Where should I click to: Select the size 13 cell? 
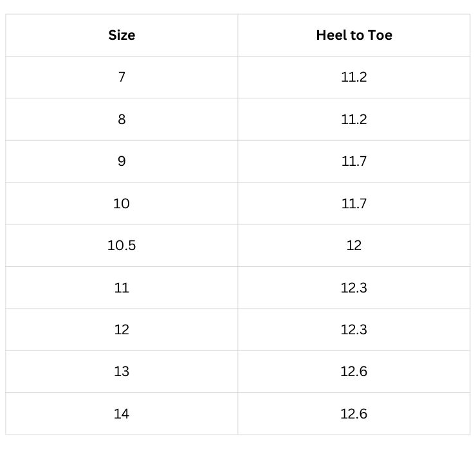(x=122, y=372)
